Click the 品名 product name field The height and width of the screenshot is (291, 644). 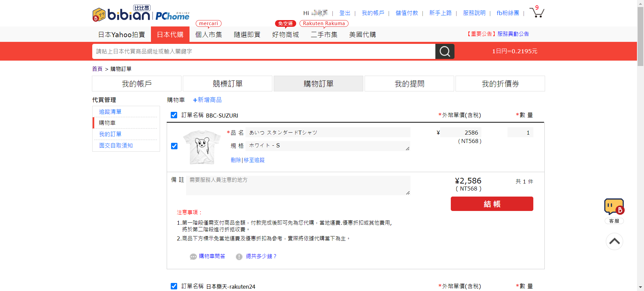328,132
